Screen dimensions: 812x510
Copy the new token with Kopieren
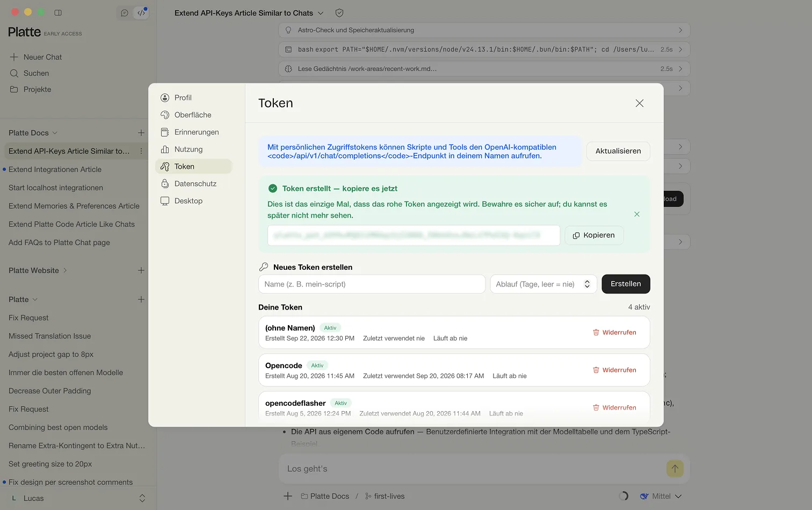pyautogui.click(x=594, y=235)
